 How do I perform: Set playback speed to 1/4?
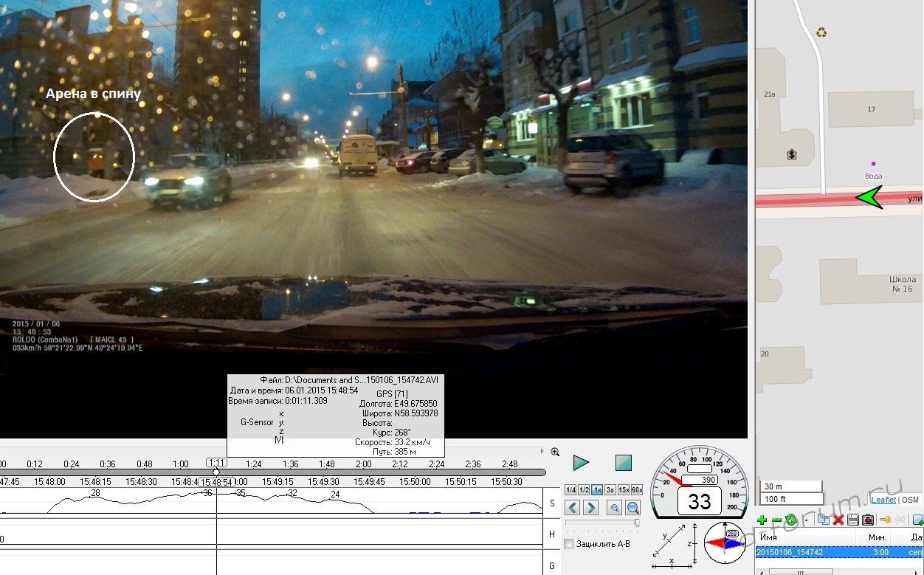click(x=570, y=490)
